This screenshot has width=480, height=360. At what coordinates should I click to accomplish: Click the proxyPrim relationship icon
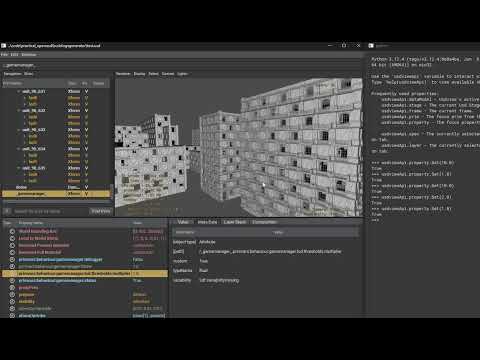(x=12, y=287)
